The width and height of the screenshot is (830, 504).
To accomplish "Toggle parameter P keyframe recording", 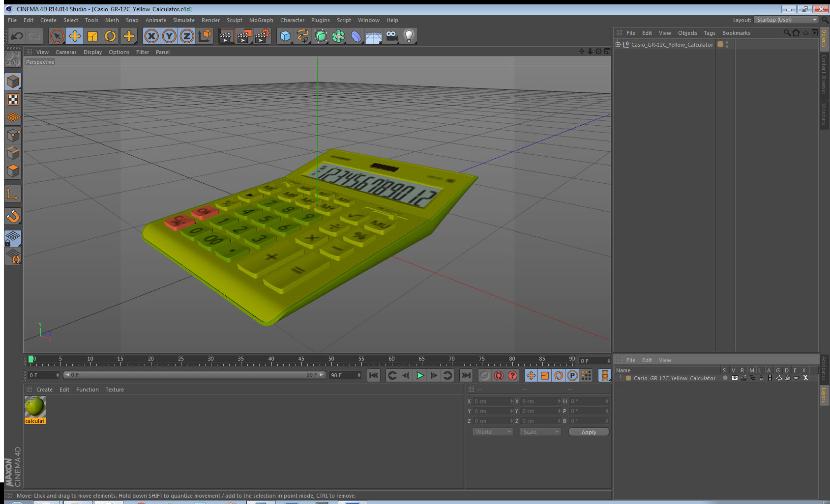I will coord(572,375).
